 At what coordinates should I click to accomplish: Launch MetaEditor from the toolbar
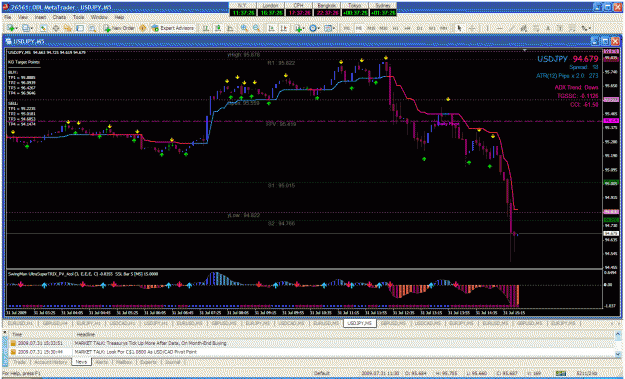[142, 28]
